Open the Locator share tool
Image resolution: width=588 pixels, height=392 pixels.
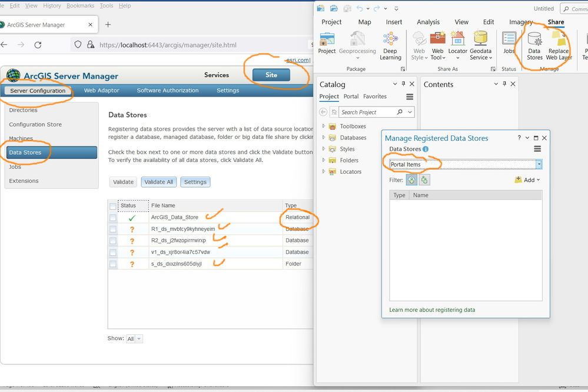tap(457, 46)
